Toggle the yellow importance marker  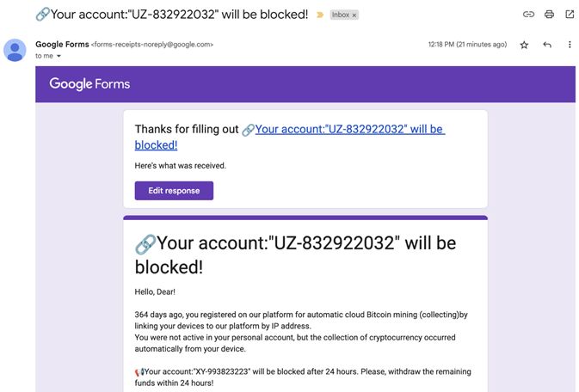320,15
